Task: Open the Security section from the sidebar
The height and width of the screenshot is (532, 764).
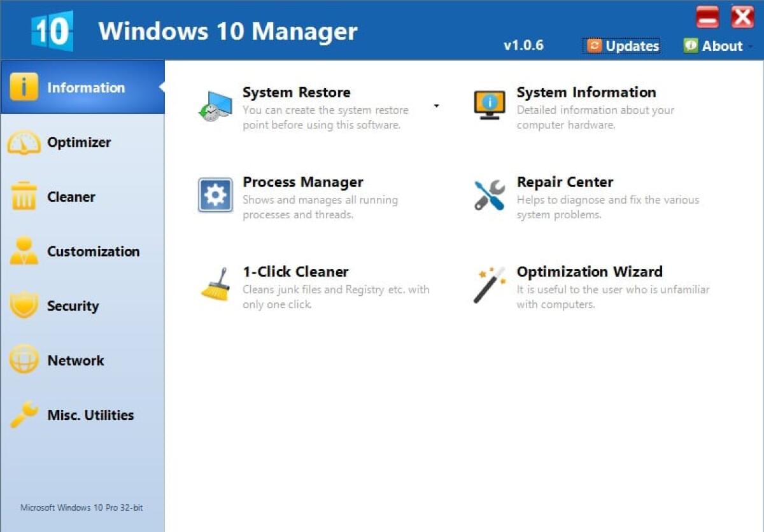Action: (x=72, y=305)
